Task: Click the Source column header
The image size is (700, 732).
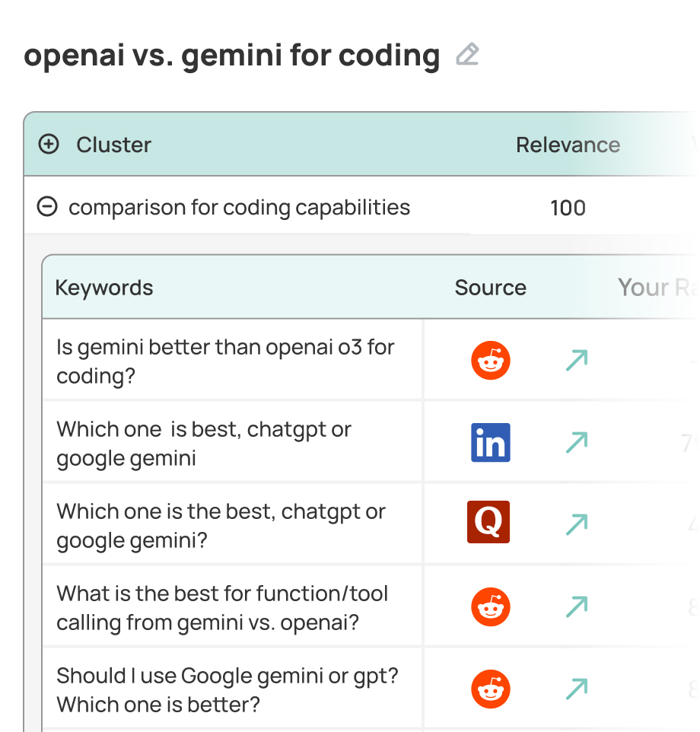Action: click(x=490, y=288)
